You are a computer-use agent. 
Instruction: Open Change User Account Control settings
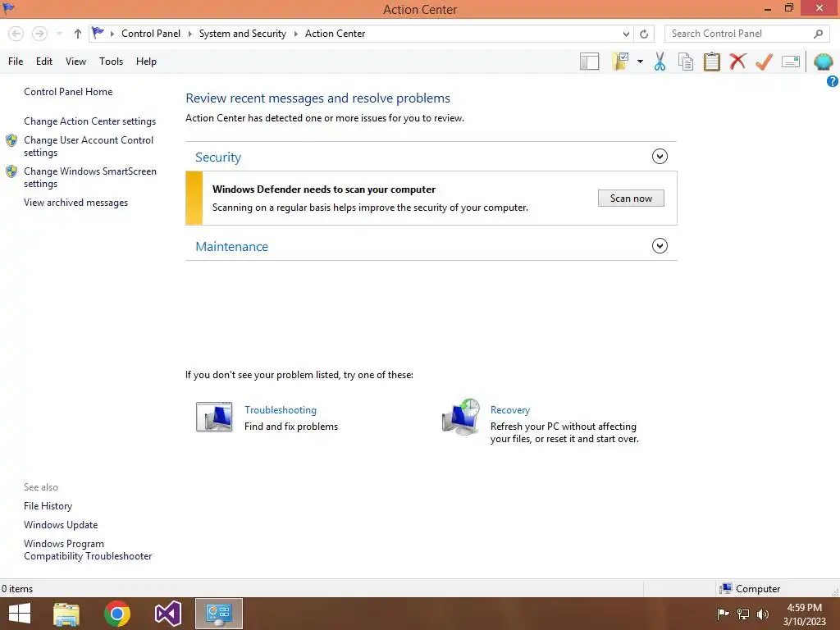click(89, 146)
